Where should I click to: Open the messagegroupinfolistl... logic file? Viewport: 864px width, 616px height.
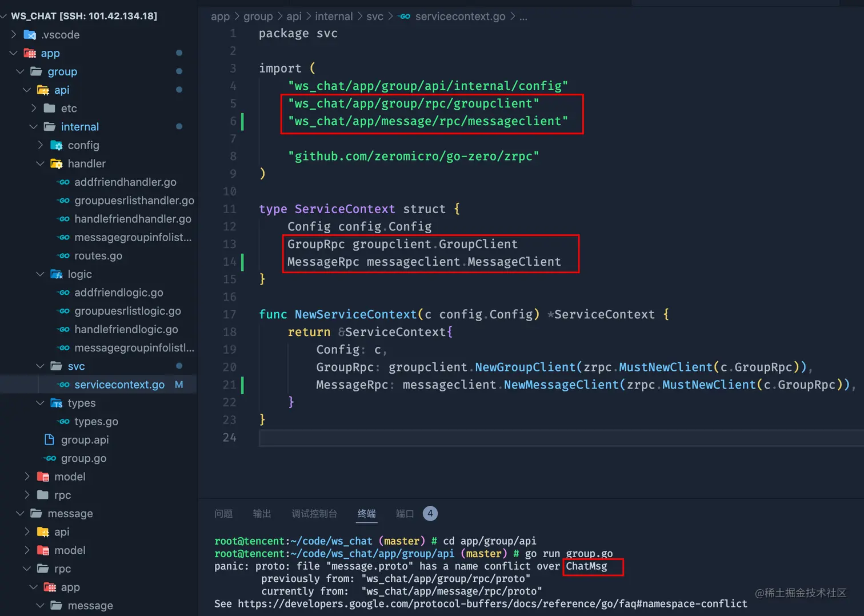point(134,348)
